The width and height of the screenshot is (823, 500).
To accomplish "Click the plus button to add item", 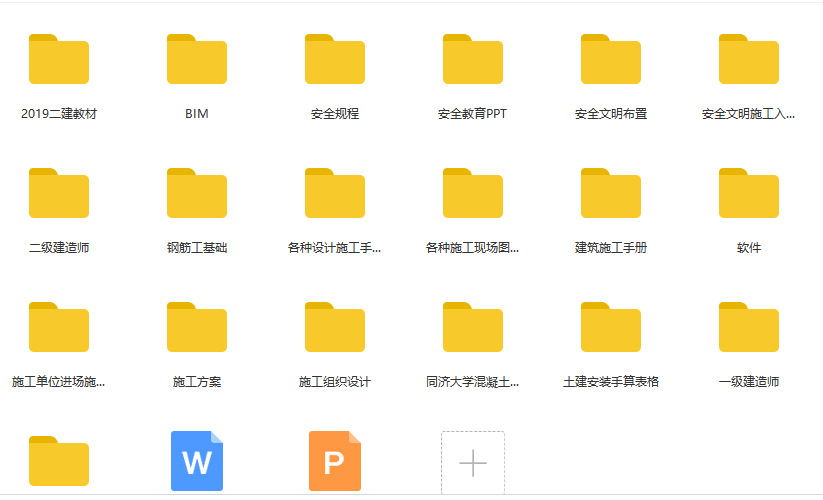I will [473, 463].
